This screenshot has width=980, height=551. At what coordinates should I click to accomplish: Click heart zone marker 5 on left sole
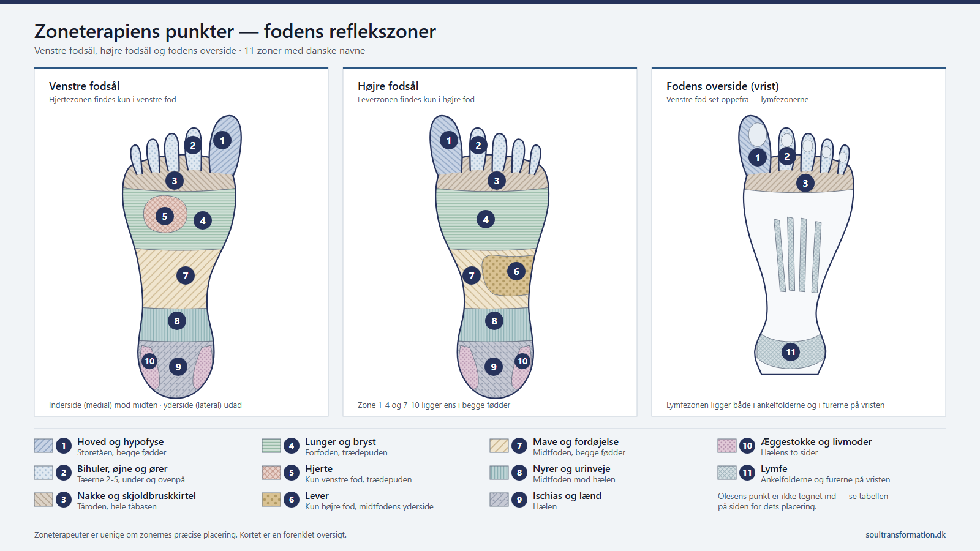(x=164, y=216)
